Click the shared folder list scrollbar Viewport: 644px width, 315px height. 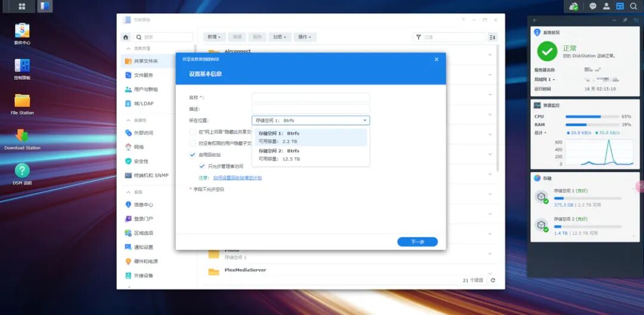tap(498, 107)
